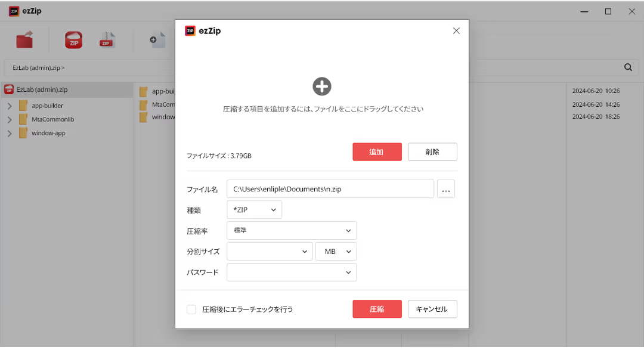
Task: Click the MtaCom folder row in file list
Action: [157, 105]
